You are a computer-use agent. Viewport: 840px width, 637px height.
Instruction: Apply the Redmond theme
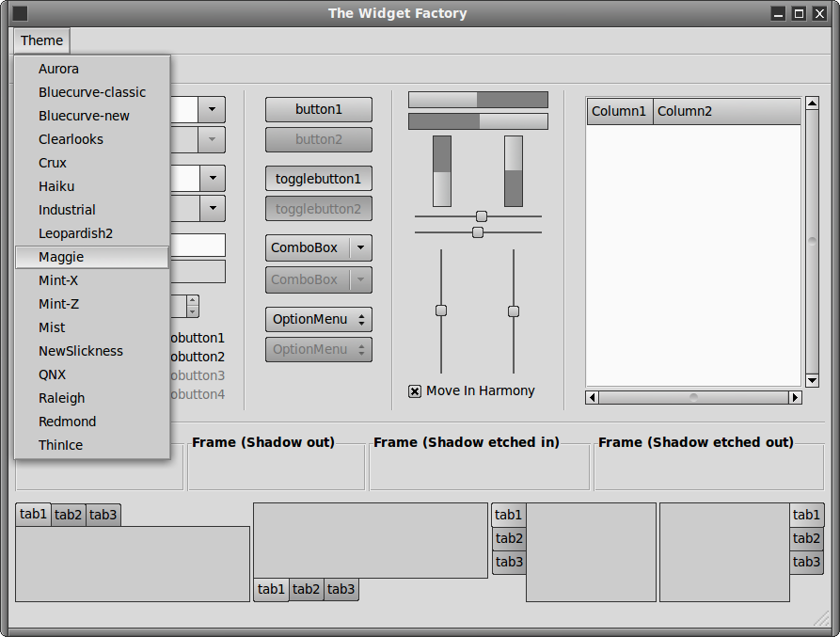pyautogui.click(x=92, y=422)
